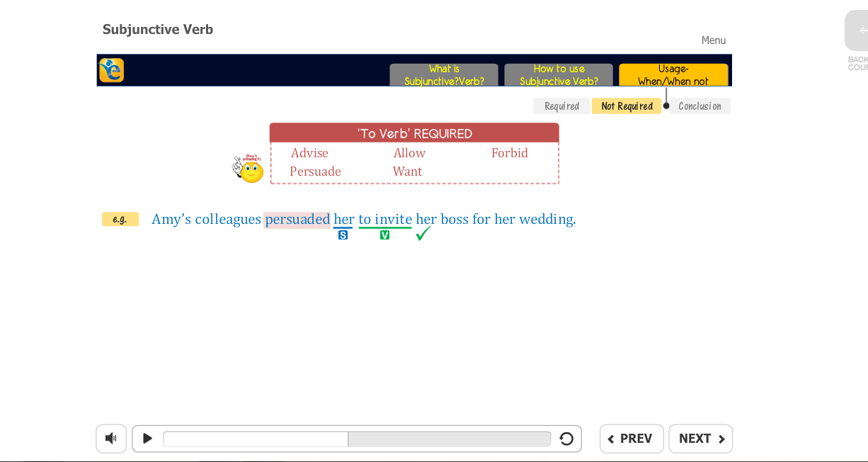Click the e.g. label expander

tap(120, 219)
